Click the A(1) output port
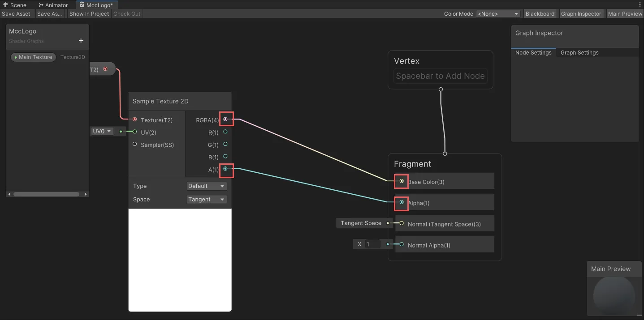The width and height of the screenshot is (644, 320). pos(225,169)
